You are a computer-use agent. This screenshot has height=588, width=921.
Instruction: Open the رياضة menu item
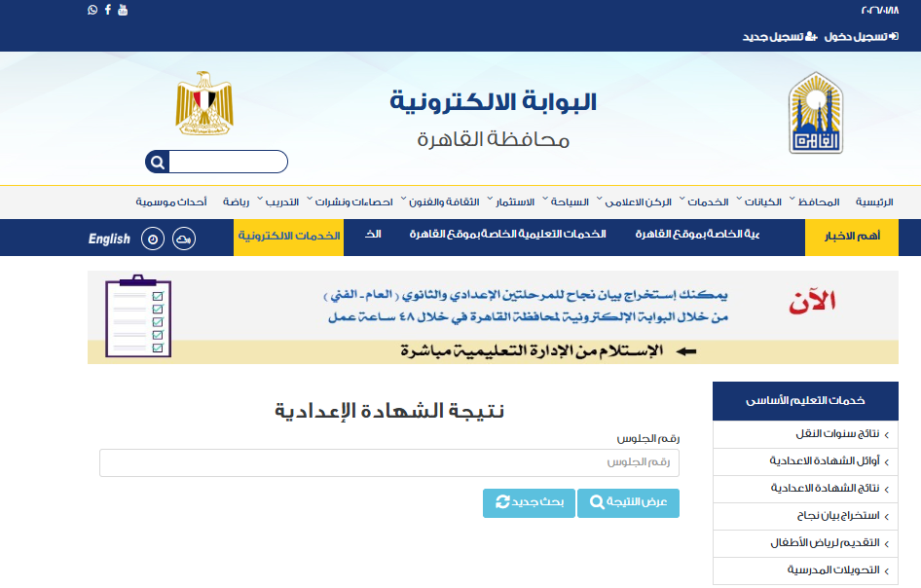tap(237, 202)
